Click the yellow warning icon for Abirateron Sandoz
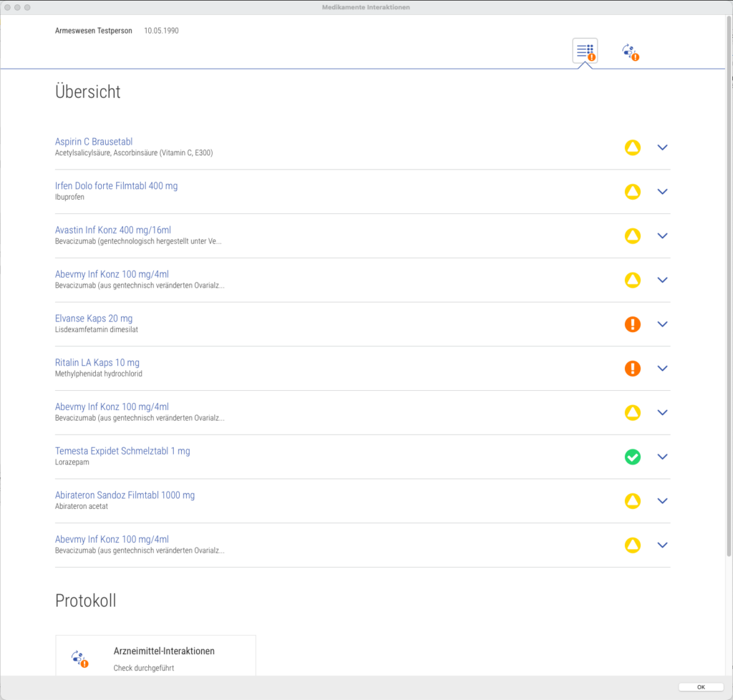The height and width of the screenshot is (700, 733). [x=633, y=501]
